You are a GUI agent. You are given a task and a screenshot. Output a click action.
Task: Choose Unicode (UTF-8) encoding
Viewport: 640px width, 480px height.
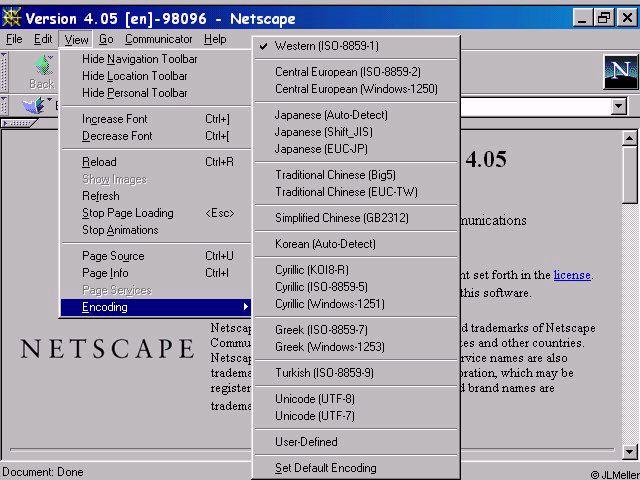click(x=314, y=399)
